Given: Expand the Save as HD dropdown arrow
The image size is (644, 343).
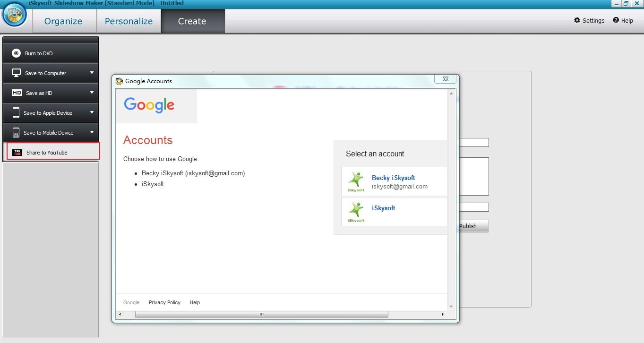Looking at the screenshot, I should coord(92,93).
